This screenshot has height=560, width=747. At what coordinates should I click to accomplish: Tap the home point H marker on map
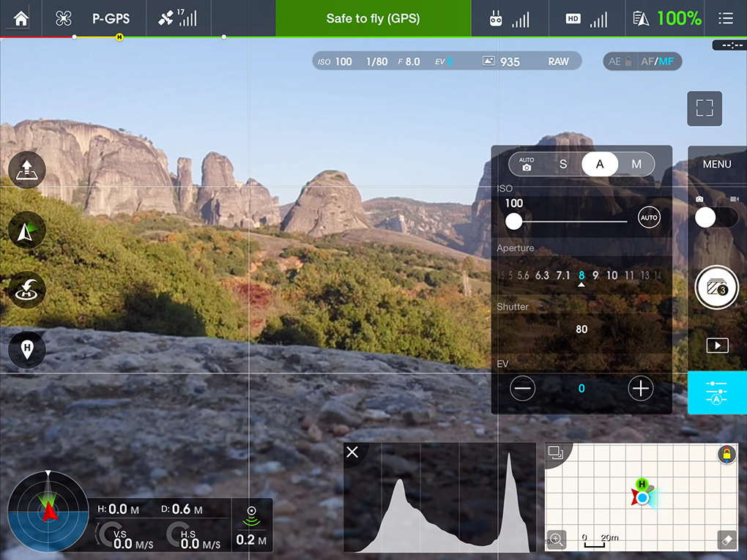[642, 485]
